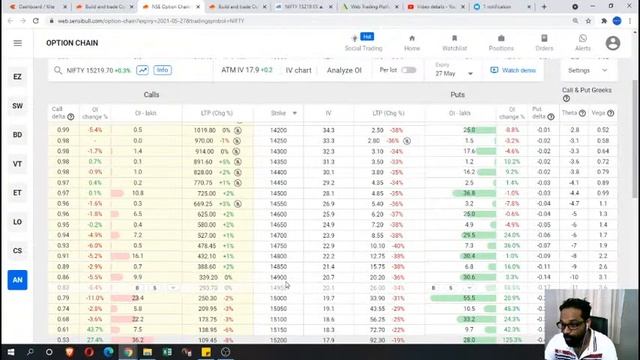
Task: Open the Windows Start menu
Action: click(11, 352)
